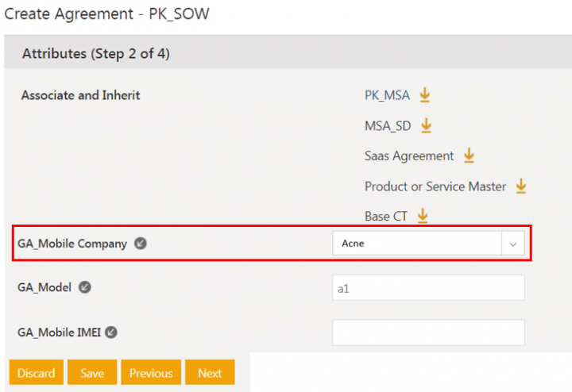Focus the GA_Mobile IMEI input box
Screen dimensions: 572x392
click(428, 332)
